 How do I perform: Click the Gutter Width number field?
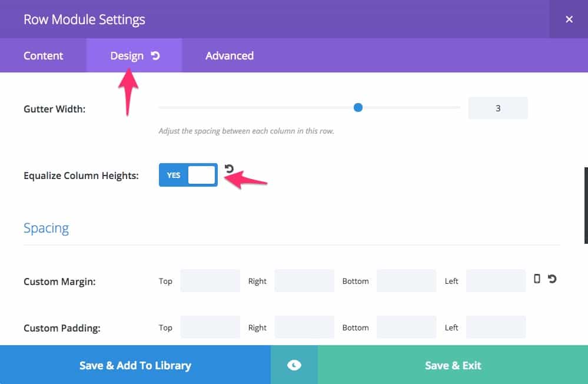point(498,108)
